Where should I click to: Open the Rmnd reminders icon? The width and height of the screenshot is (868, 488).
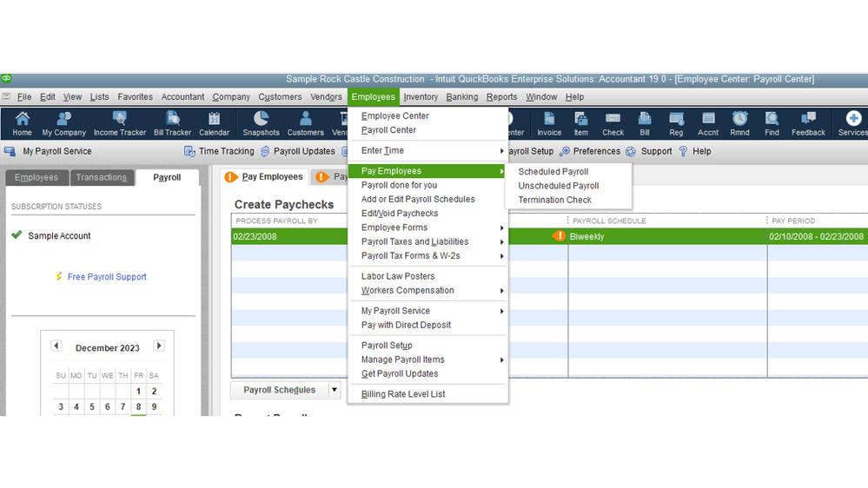click(x=739, y=123)
